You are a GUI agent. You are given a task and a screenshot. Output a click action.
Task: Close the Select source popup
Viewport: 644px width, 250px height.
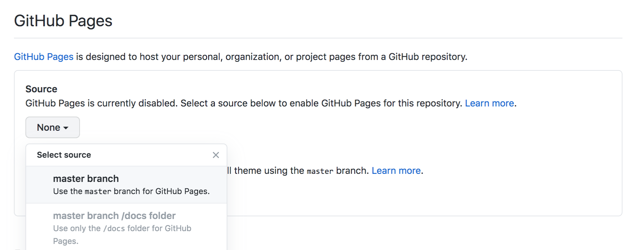(x=216, y=155)
